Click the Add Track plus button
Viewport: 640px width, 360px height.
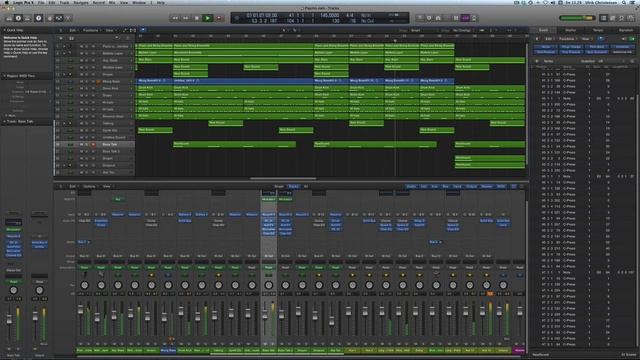coord(61,38)
